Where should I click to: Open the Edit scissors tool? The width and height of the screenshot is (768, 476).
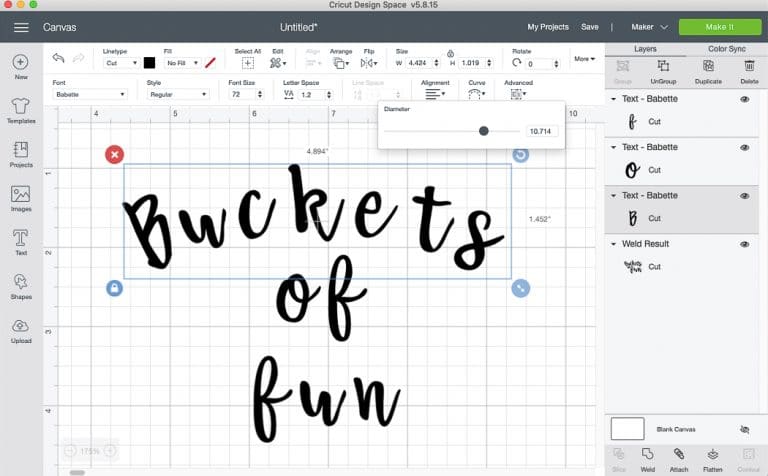point(278,63)
